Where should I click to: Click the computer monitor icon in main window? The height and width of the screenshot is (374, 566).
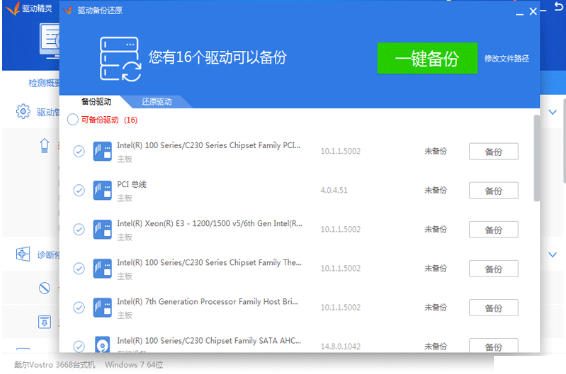[x=50, y=40]
